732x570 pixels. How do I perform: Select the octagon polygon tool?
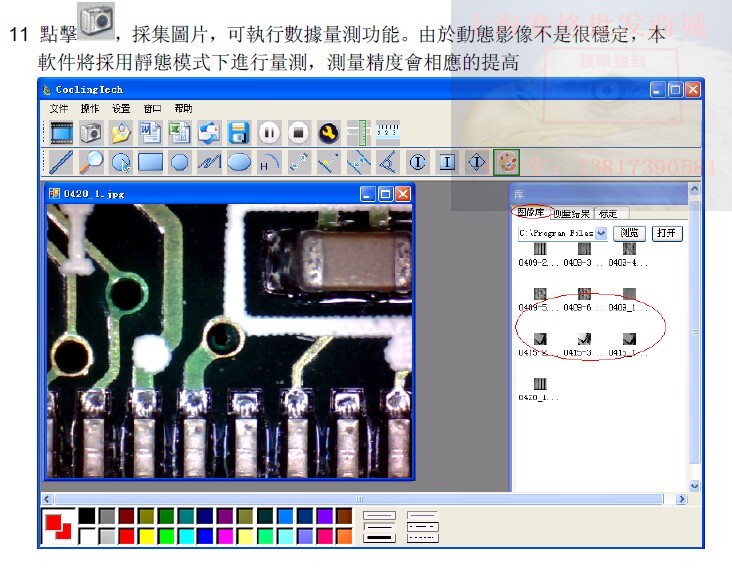pyautogui.click(x=180, y=162)
